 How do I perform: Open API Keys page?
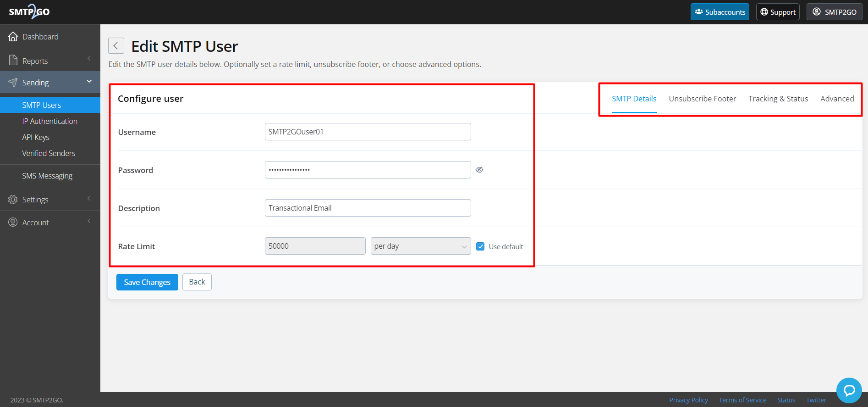[x=36, y=137]
